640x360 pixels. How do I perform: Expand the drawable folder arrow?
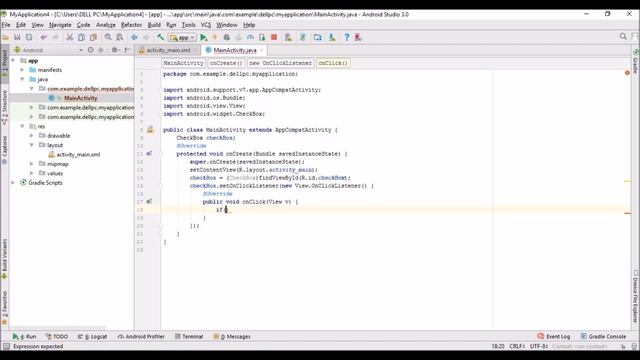click(32, 136)
